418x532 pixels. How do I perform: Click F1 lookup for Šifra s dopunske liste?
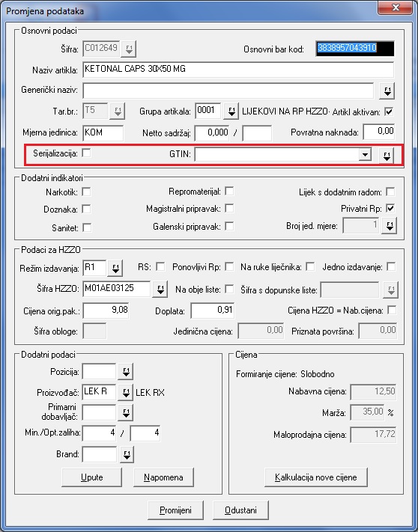[x=391, y=290]
